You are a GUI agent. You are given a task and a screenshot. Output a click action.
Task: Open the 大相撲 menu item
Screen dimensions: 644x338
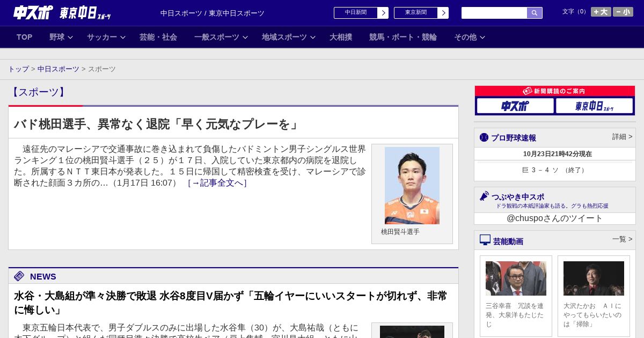[x=341, y=37]
